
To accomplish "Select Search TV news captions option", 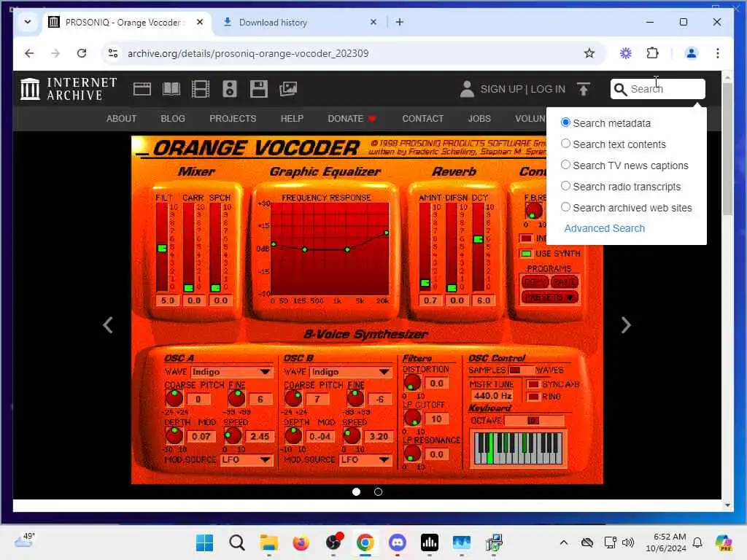I will (x=565, y=165).
